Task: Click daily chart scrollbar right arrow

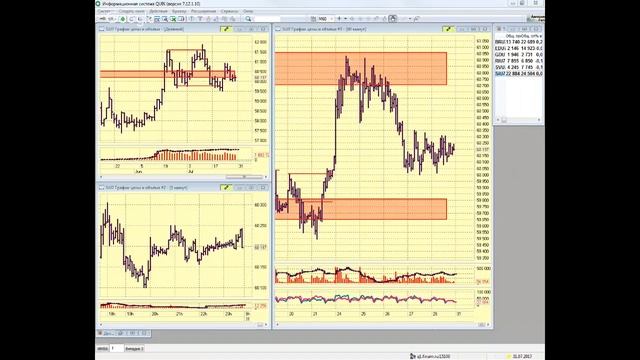Action: [266, 177]
